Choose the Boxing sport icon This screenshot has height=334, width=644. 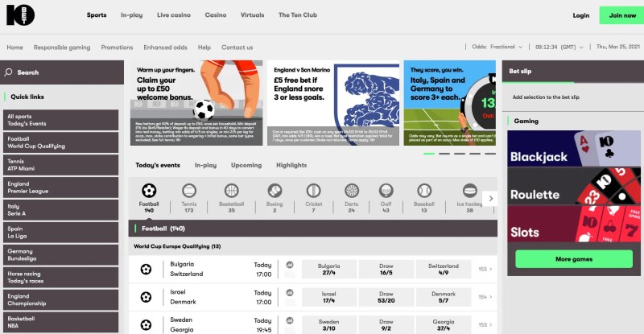pos(274,192)
